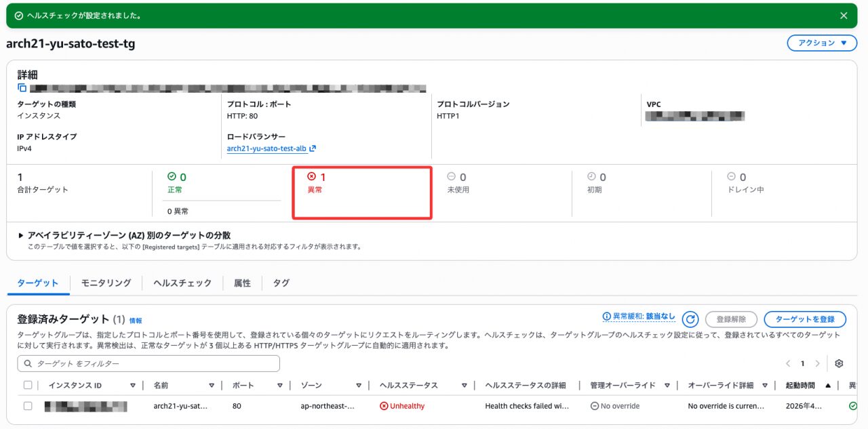Toggle the select-all targets checkbox
Viewport: 868px width, 429px height.
(28, 386)
